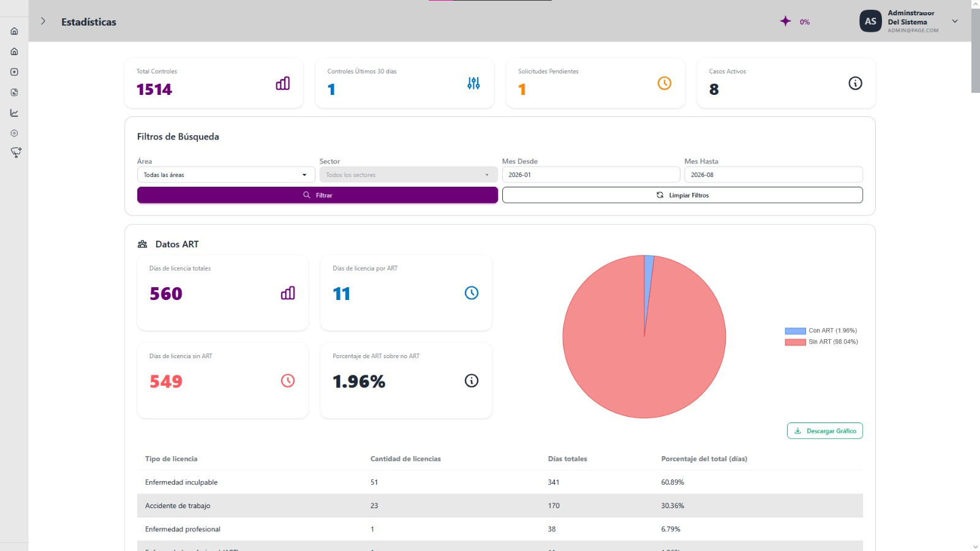The image size is (980, 551).
Task: Click the AS user avatar
Action: pyautogui.click(x=870, y=21)
